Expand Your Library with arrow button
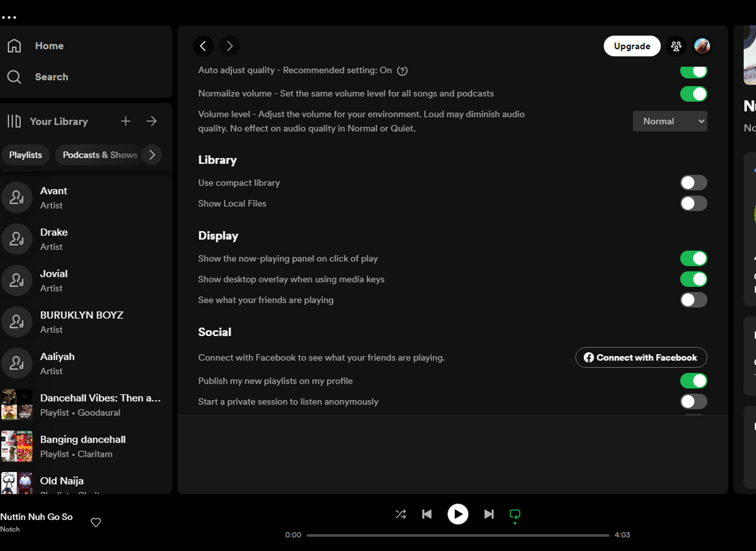Screen dimensions: 756x551 151,121
